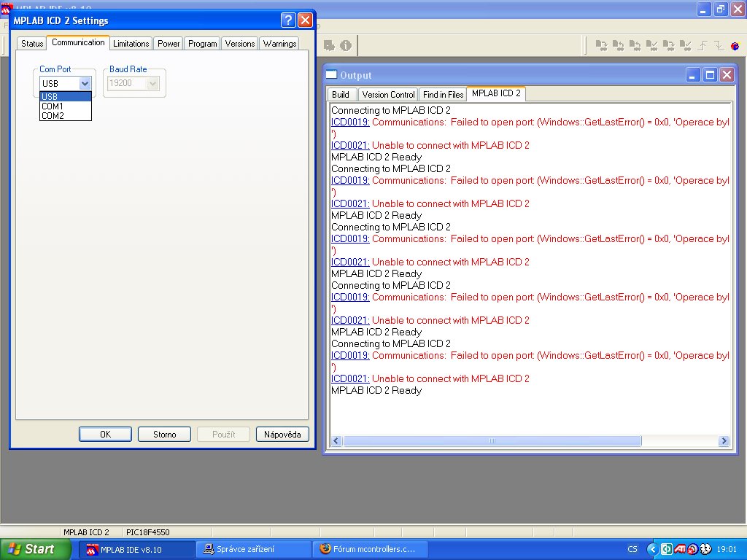
Task: Click the green-white tray icon next to the chevron
Action: (667, 549)
